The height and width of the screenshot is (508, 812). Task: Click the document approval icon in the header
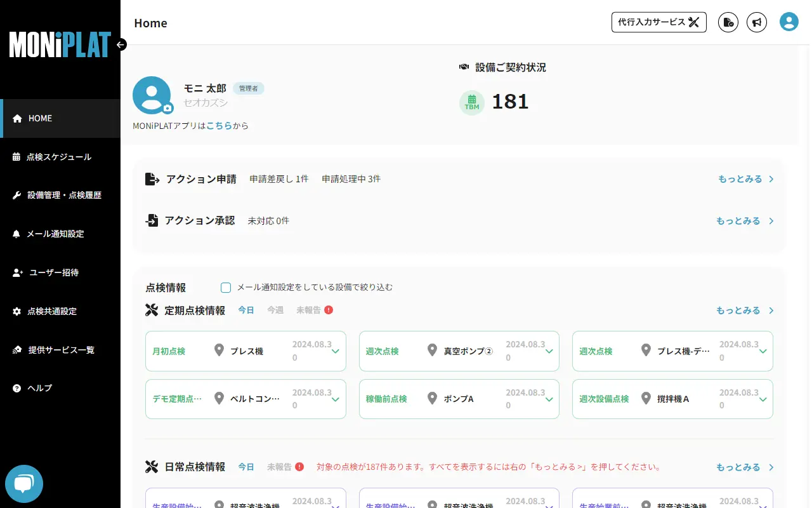pos(728,22)
